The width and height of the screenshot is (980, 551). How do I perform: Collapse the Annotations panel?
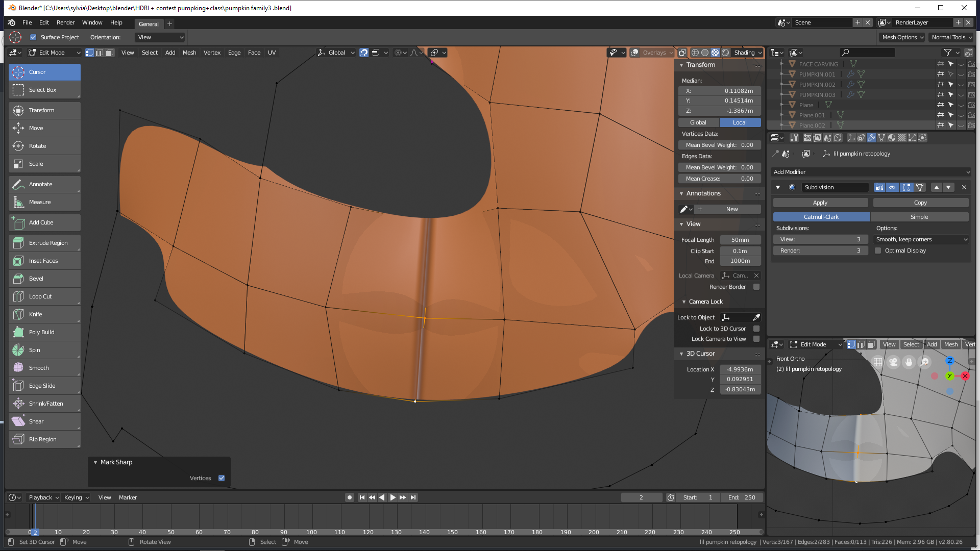coord(703,193)
